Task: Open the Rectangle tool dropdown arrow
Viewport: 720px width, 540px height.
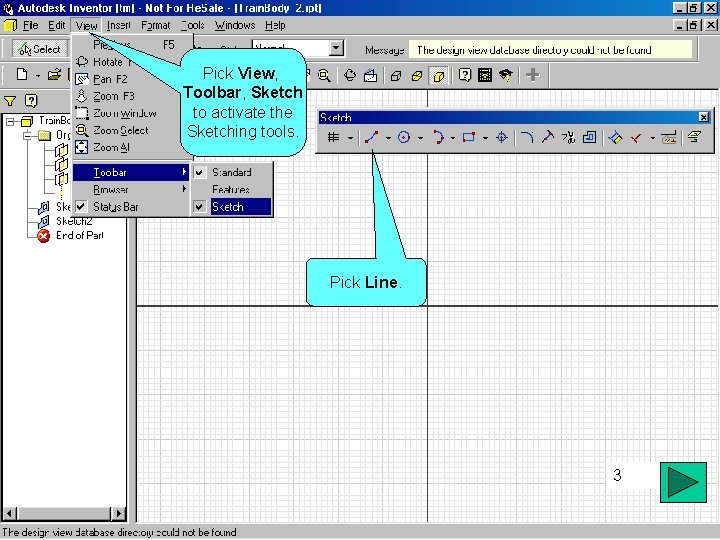Action: tap(485, 137)
